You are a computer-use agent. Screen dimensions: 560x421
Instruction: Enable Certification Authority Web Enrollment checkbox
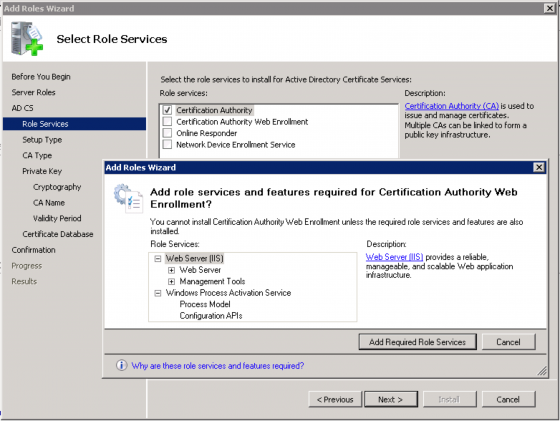167,121
